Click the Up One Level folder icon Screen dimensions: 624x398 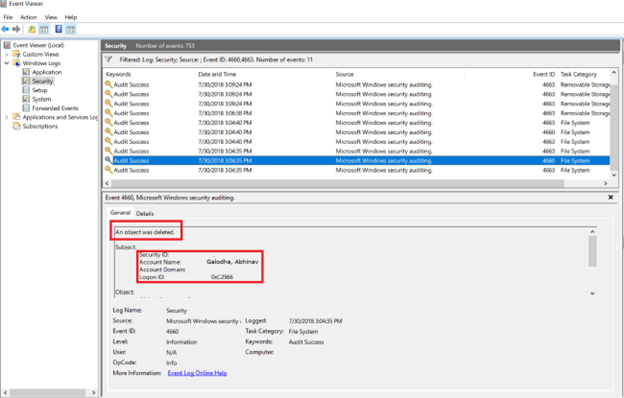[x=31, y=29]
